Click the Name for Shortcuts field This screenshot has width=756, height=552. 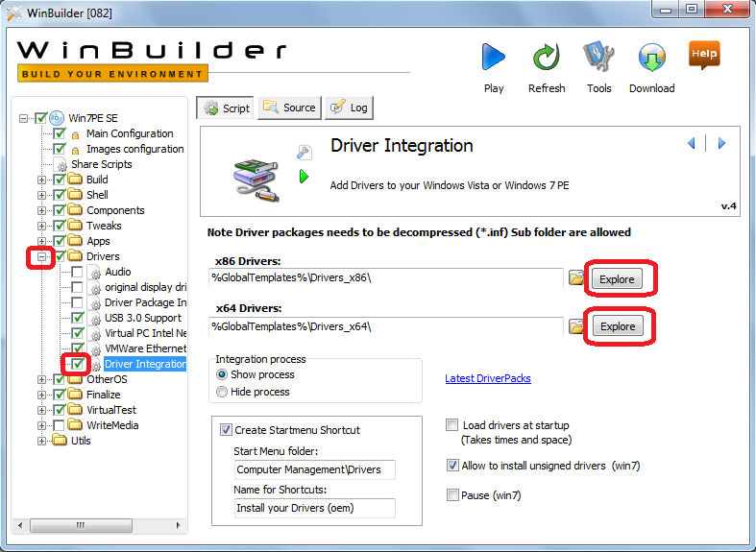315,508
